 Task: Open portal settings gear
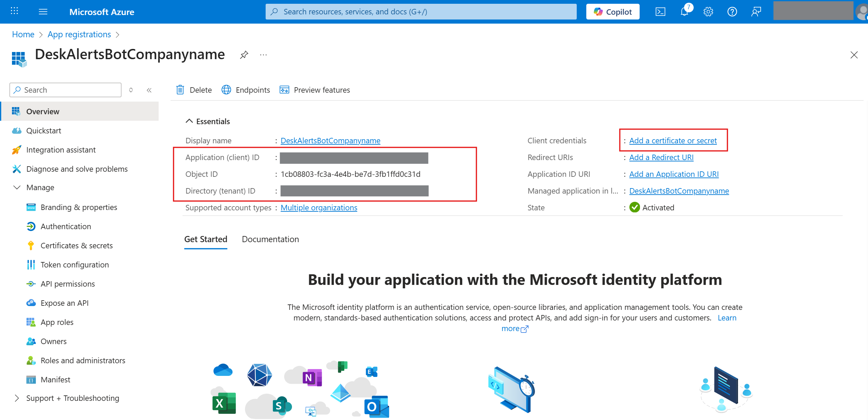point(708,11)
